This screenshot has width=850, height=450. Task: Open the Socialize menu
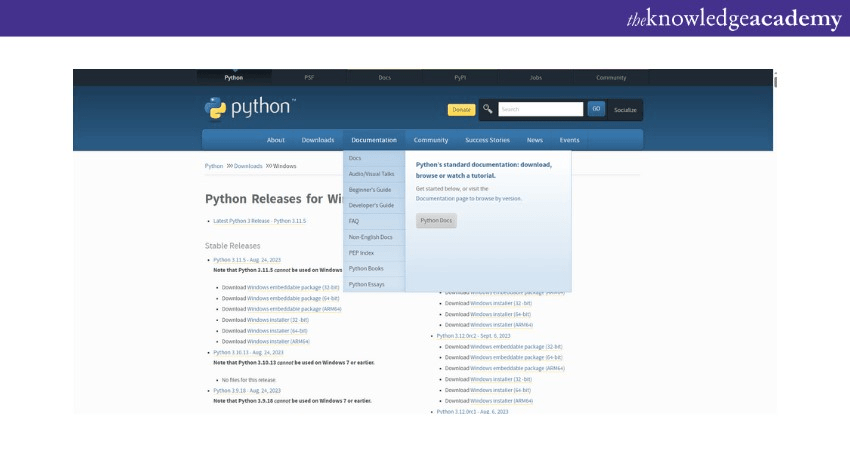[x=625, y=110]
